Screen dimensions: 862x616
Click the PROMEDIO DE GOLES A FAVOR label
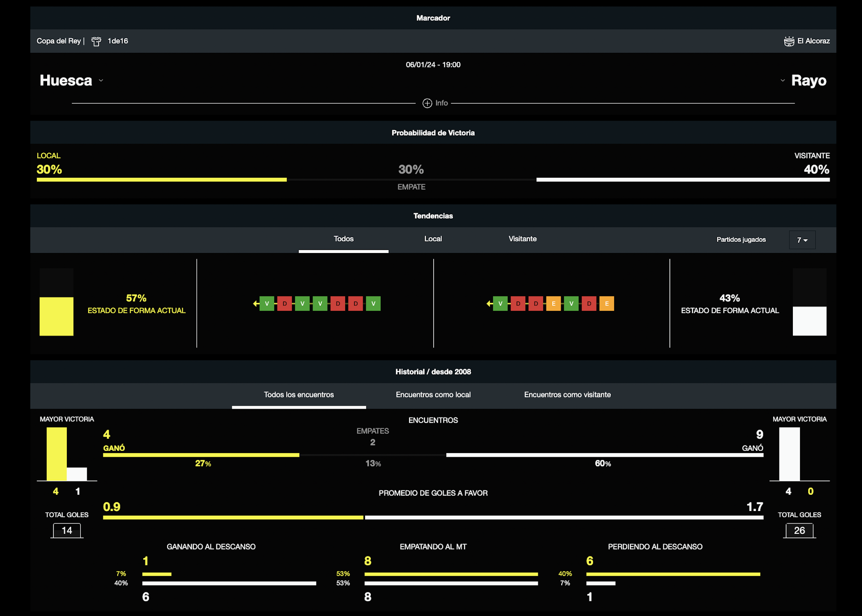tap(433, 493)
